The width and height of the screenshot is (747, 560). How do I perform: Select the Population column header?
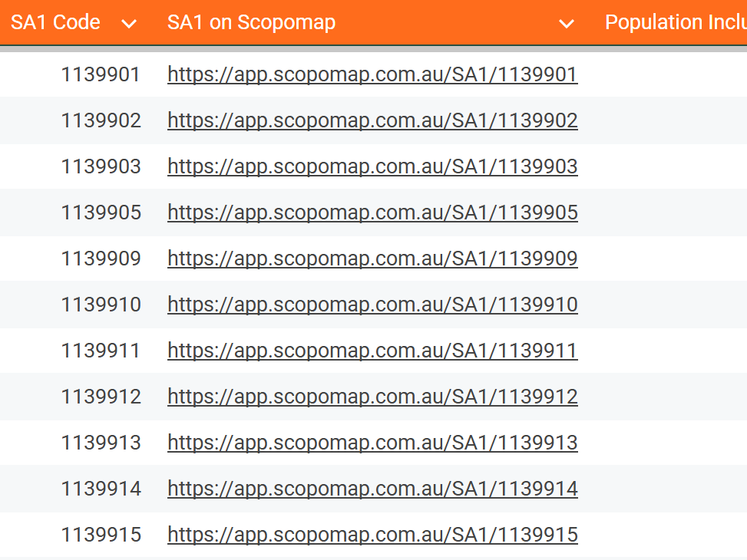(x=675, y=22)
